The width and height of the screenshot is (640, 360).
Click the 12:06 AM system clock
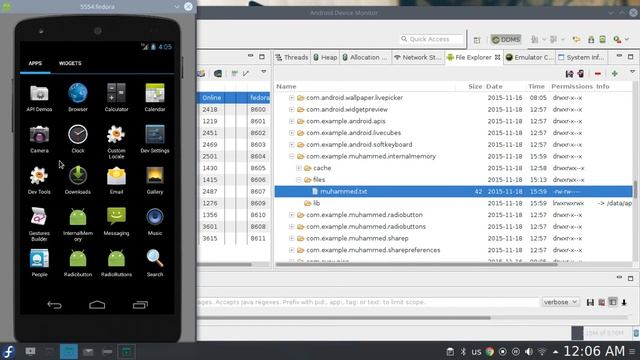coord(594,351)
